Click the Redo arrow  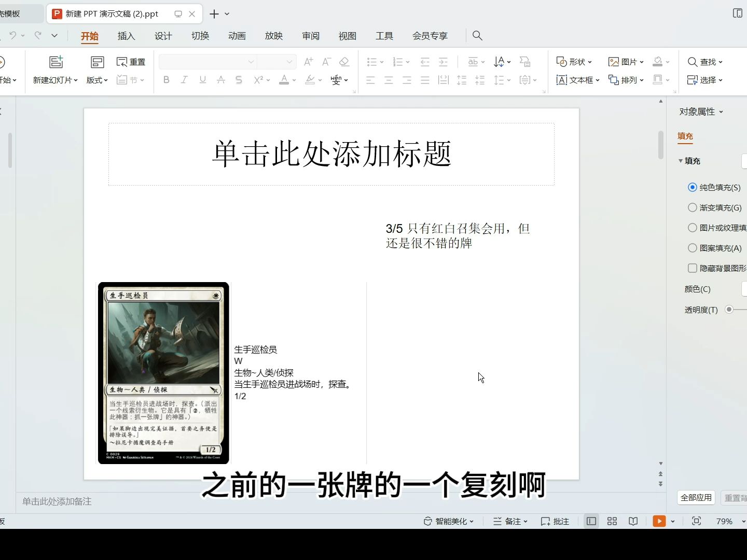tap(38, 35)
